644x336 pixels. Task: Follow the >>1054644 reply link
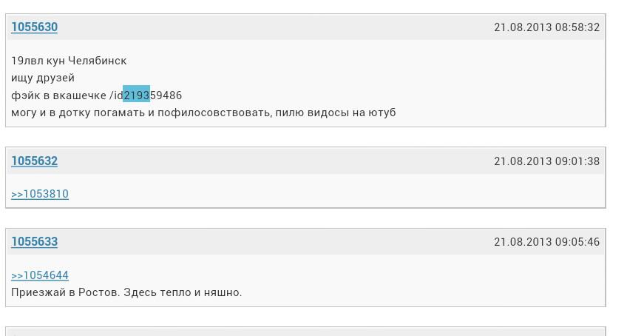(40, 275)
